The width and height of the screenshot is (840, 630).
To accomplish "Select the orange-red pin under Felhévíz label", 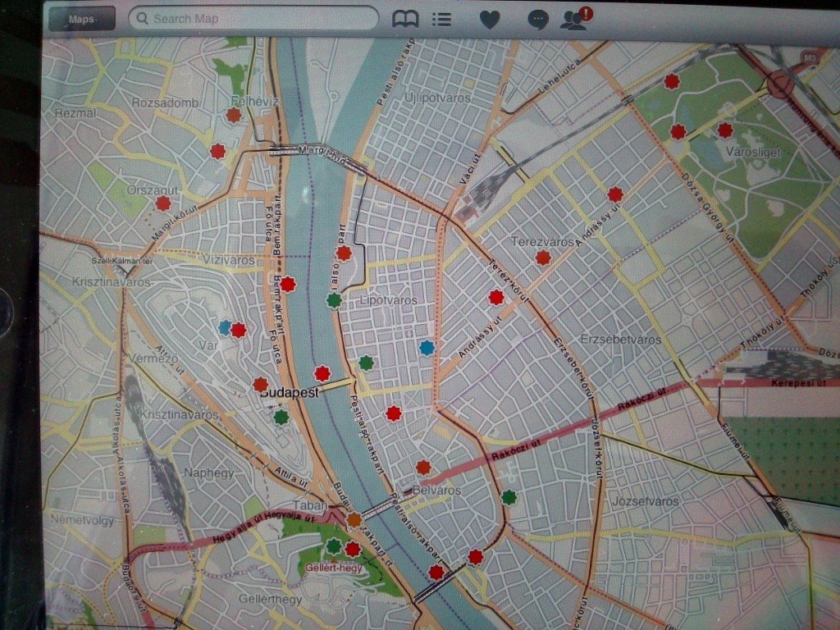I will (234, 115).
